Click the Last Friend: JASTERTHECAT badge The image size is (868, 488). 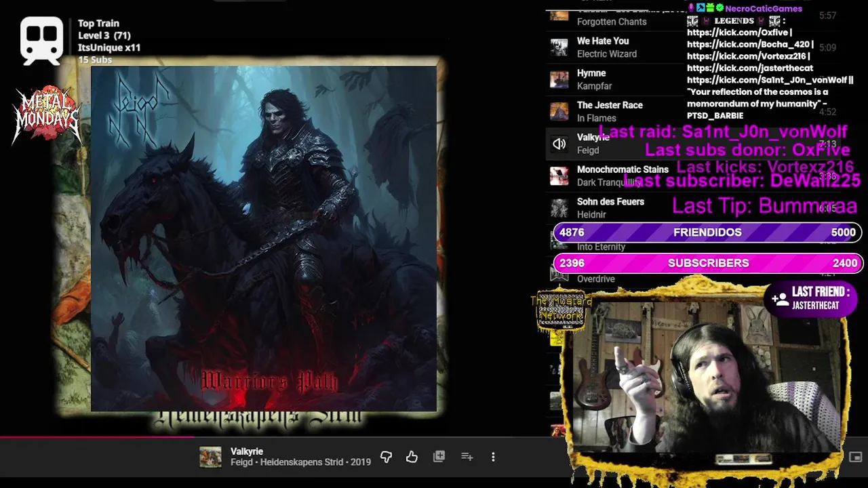(x=810, y=298)
